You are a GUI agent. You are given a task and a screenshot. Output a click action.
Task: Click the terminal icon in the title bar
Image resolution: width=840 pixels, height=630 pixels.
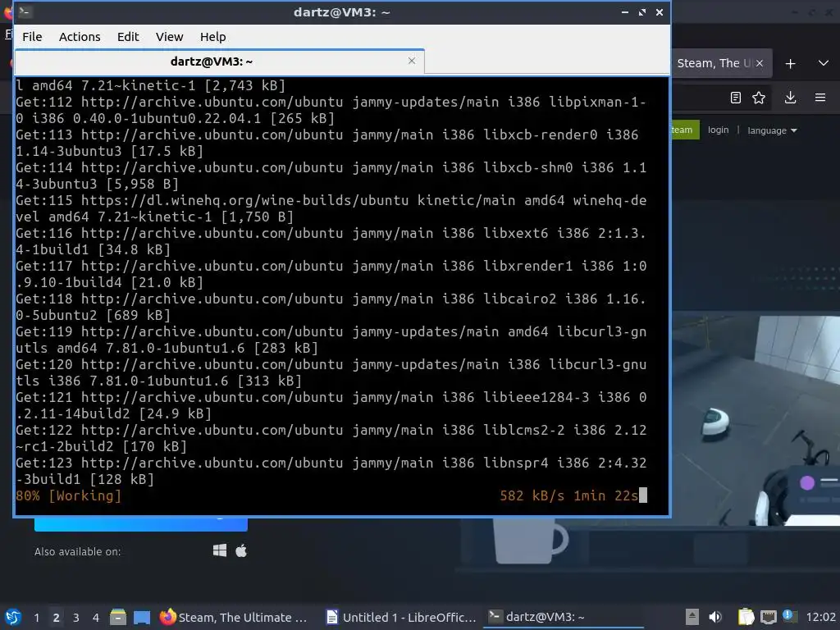click(x=25, y=11)
